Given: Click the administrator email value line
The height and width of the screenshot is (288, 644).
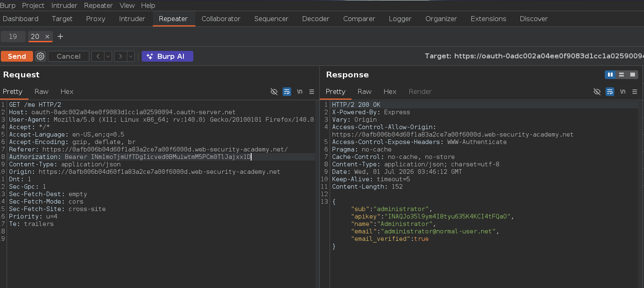Looking at the screenshot, I should coord(425,231).
